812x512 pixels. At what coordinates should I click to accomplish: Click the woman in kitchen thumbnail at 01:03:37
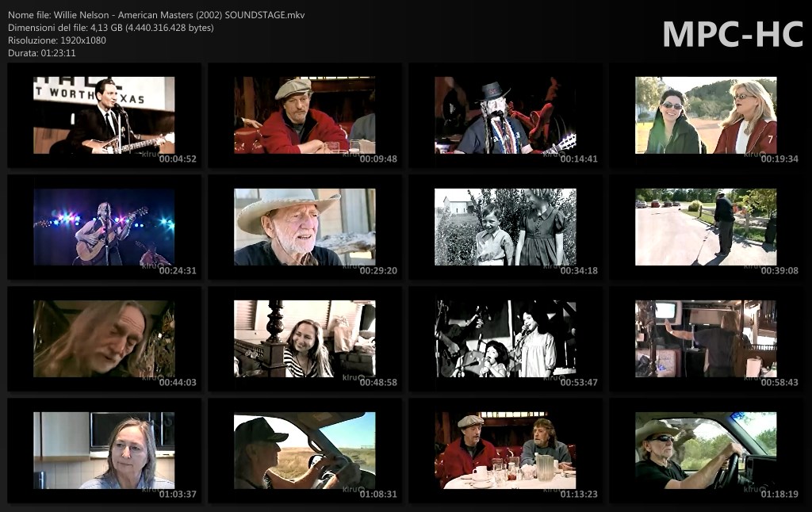104,450
